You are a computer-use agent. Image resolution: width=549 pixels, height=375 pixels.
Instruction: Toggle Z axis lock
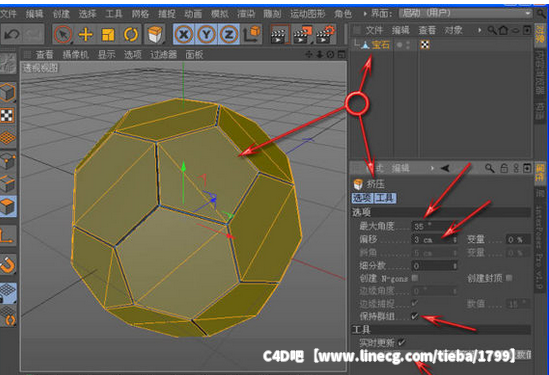229,34
